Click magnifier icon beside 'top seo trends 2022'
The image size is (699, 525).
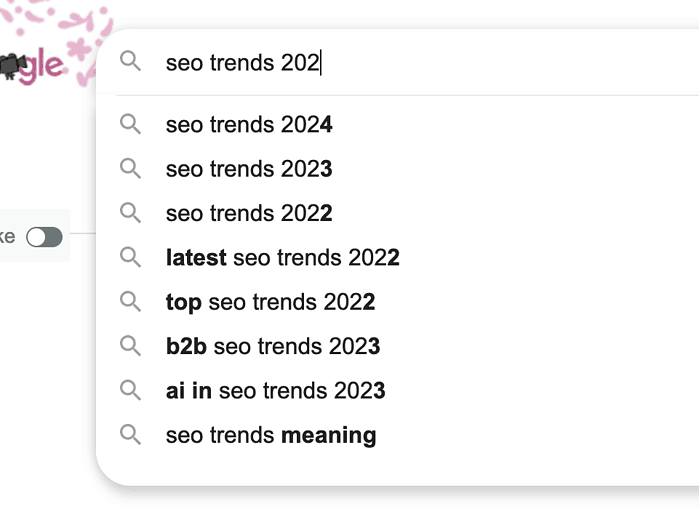pyautogui.click(x=130, y=301)
